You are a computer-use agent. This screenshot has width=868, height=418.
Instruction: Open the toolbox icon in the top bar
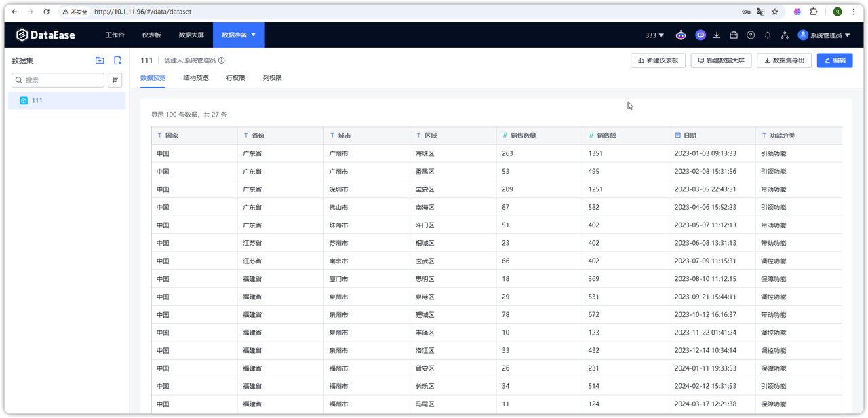(733, 35)
